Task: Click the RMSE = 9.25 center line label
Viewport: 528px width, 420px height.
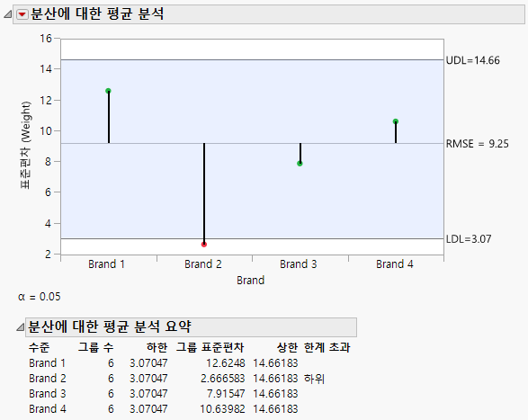Action: (x=477, y=144)
